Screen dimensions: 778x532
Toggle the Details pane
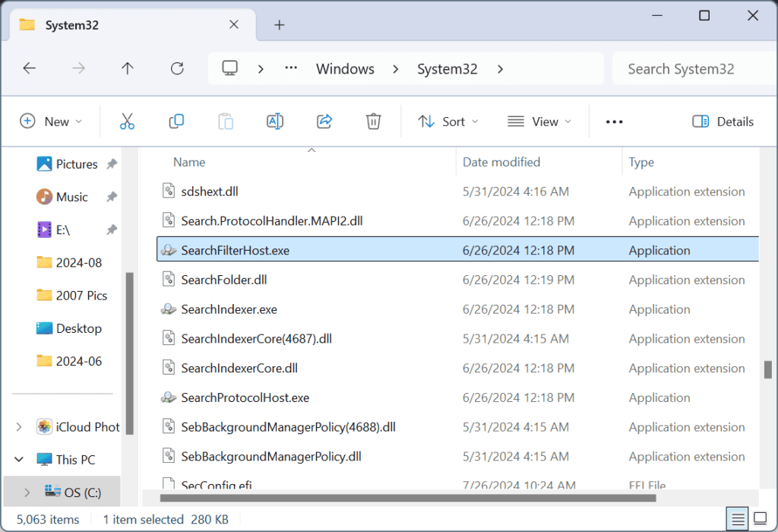(x=723, y=122)
